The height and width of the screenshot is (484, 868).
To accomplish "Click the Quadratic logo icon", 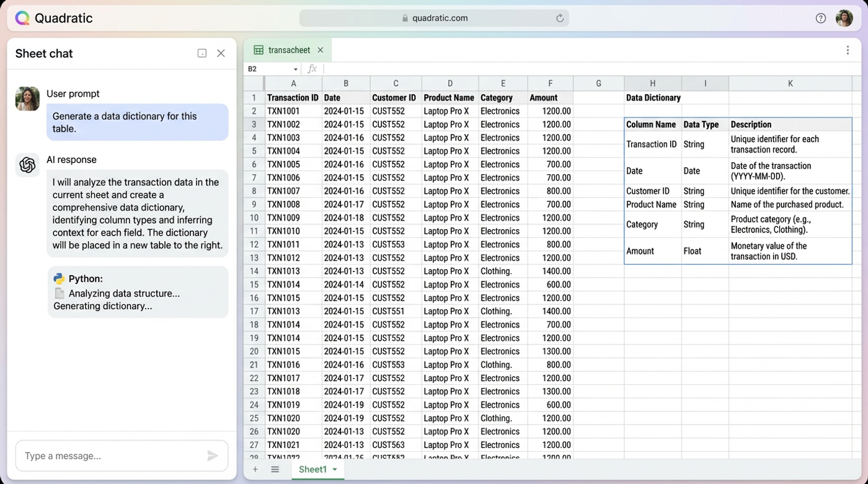I will tap(22, 18).
